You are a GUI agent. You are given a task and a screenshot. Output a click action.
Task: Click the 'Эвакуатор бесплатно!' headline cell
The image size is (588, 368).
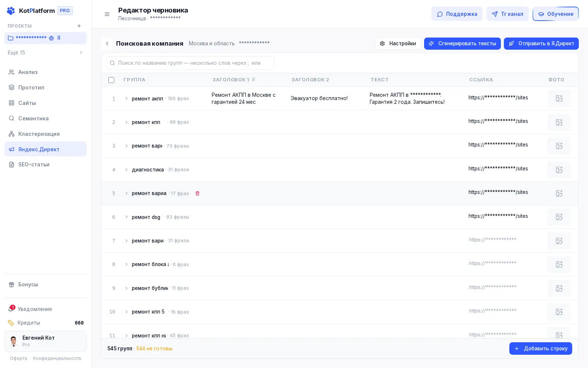pos(319,98)
